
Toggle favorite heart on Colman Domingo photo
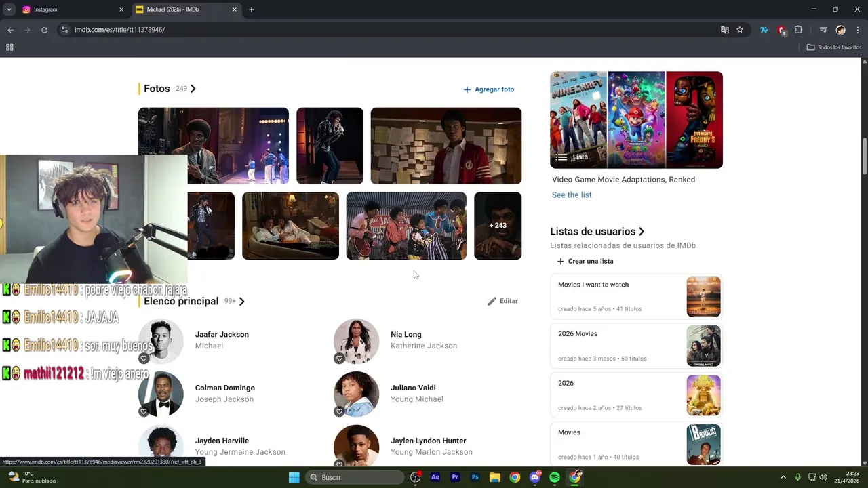coord(144,411)
